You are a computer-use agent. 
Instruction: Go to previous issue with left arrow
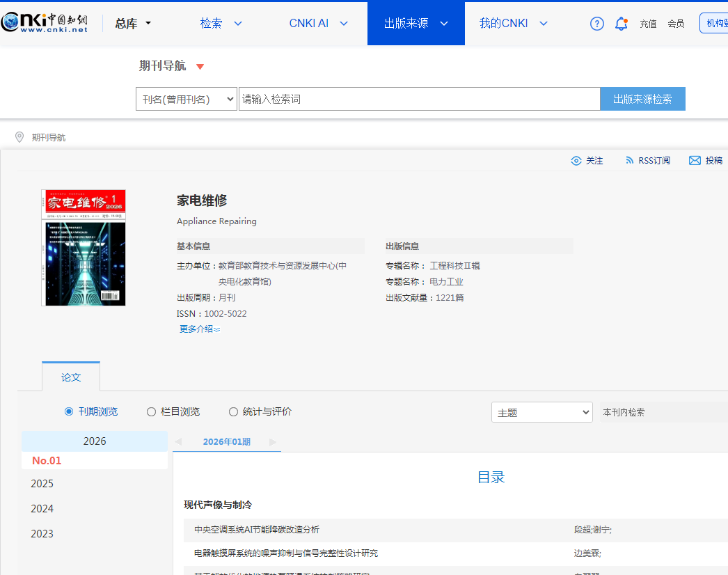pyautogui.click(x=178, y=442)
